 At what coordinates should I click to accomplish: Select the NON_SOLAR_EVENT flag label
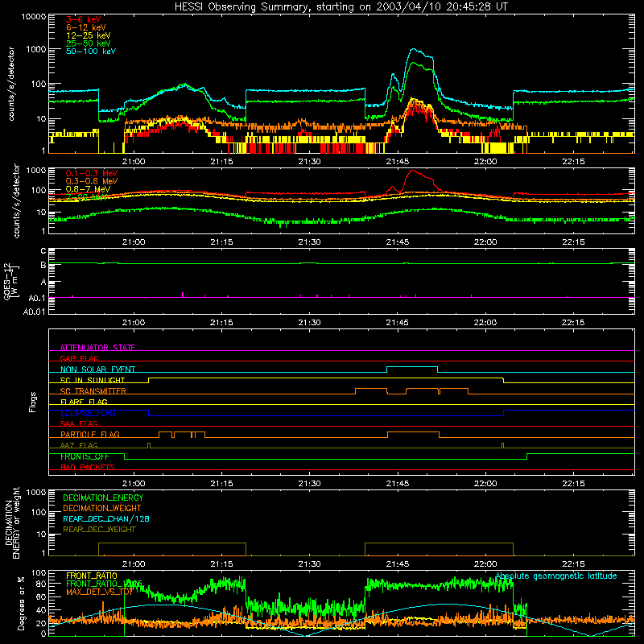click(x=97, y=369)
